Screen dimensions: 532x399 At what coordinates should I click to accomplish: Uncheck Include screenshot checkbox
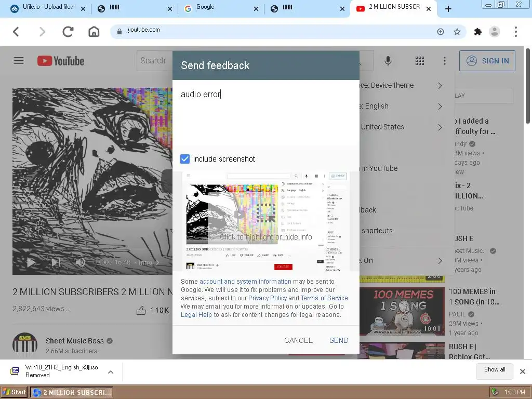185,159
